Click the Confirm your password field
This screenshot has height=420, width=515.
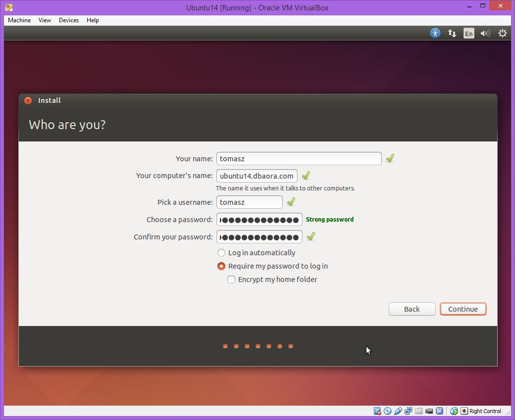point(259,237)
